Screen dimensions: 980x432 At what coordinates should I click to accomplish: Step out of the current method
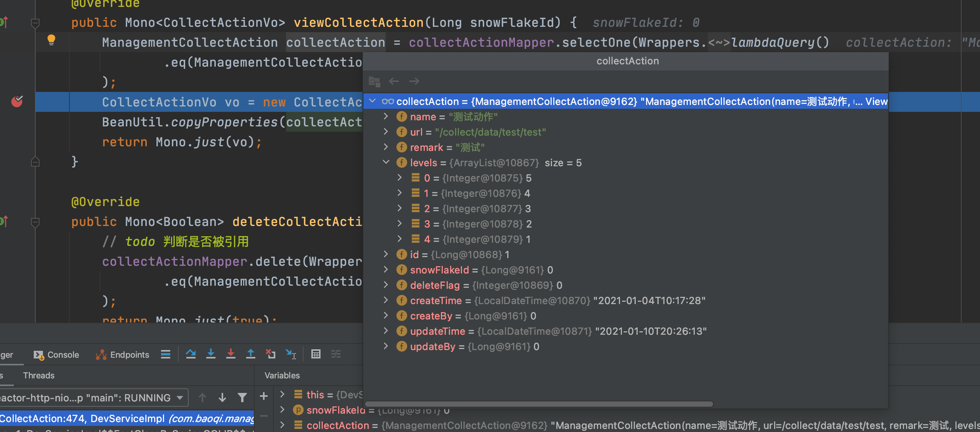[251, 354]
